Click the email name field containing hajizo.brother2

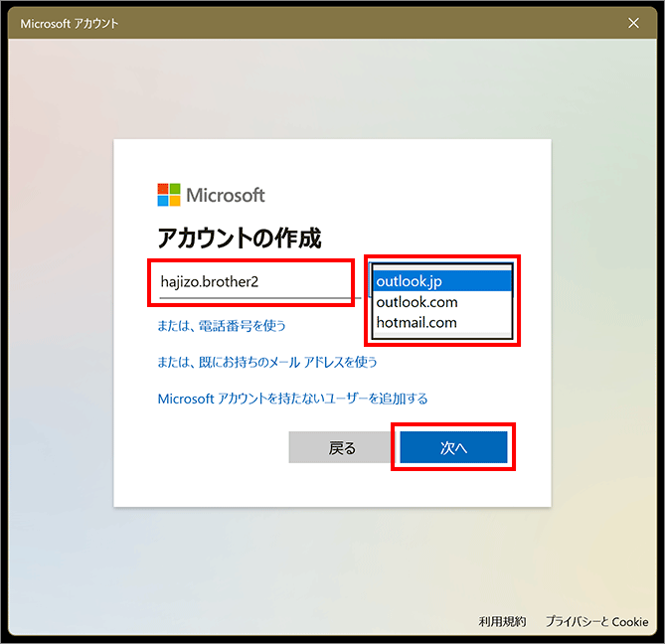259,282
